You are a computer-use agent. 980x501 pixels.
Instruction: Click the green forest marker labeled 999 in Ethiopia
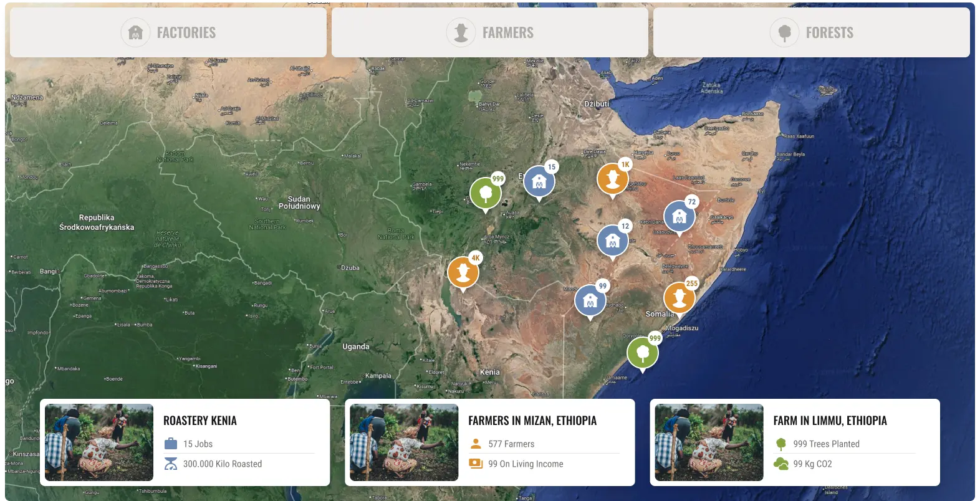485,194
